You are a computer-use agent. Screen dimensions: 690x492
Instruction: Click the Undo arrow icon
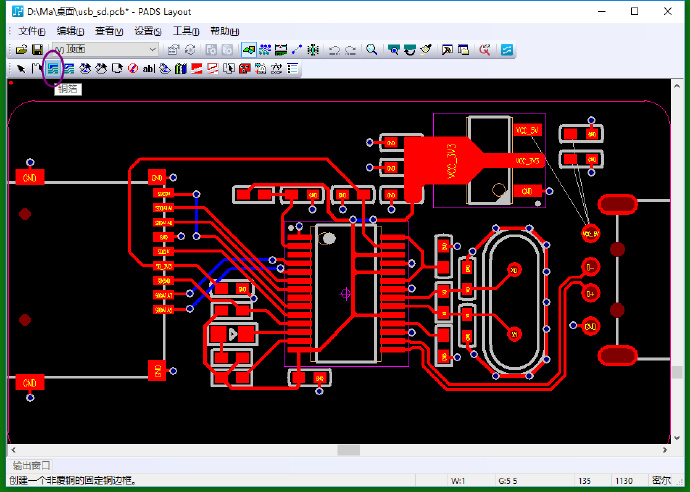(334, 50)
